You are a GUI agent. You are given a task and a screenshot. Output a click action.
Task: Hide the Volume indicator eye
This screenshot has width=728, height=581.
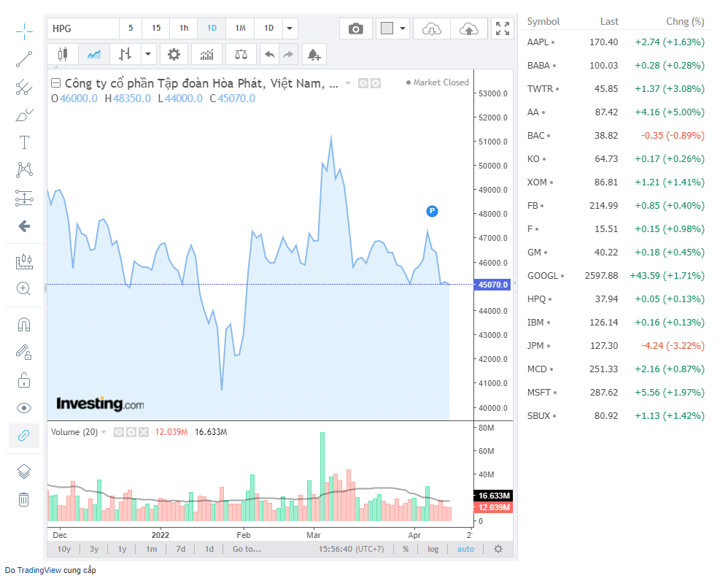pos(119,432)
